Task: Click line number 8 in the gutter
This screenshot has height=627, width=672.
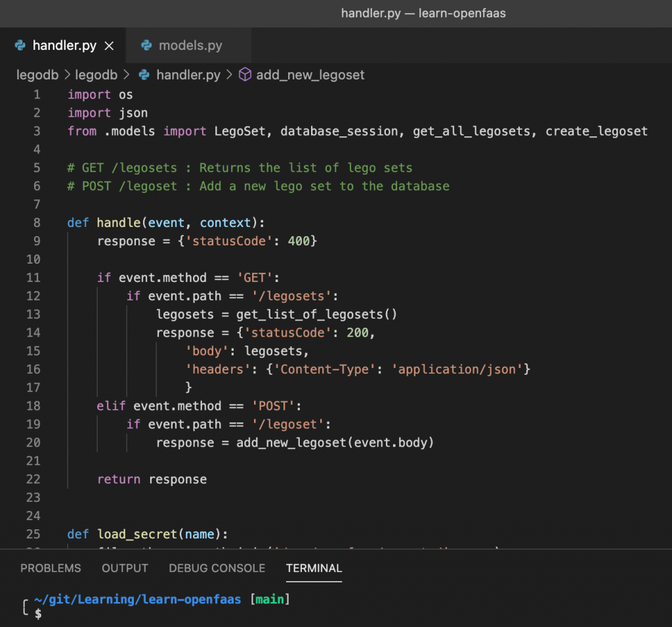Action: [x=37, y=223]
